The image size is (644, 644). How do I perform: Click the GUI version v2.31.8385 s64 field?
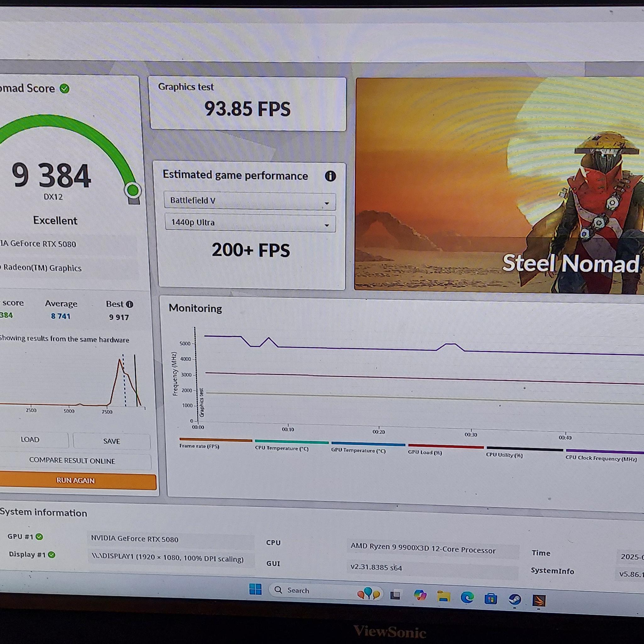pos(432,569)
